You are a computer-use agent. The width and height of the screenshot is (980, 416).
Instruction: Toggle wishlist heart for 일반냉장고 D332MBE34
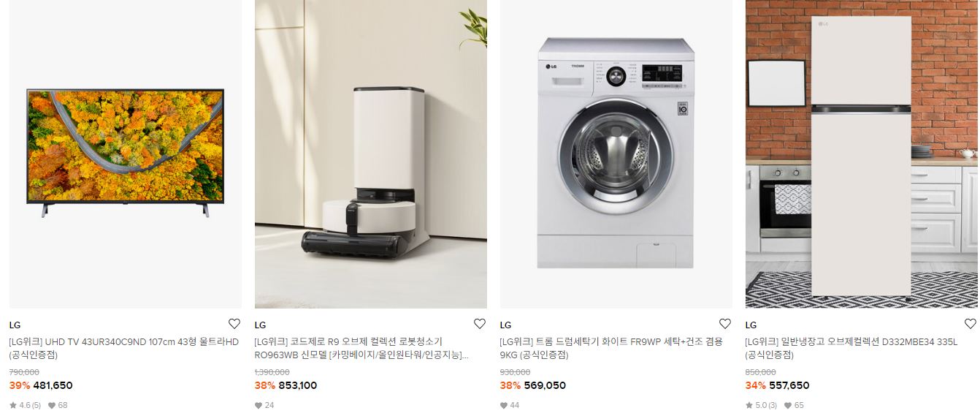(970, 324)
